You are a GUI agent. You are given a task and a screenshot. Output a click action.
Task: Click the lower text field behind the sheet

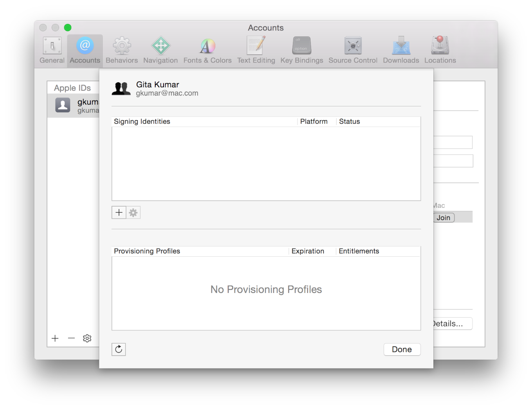453,161
